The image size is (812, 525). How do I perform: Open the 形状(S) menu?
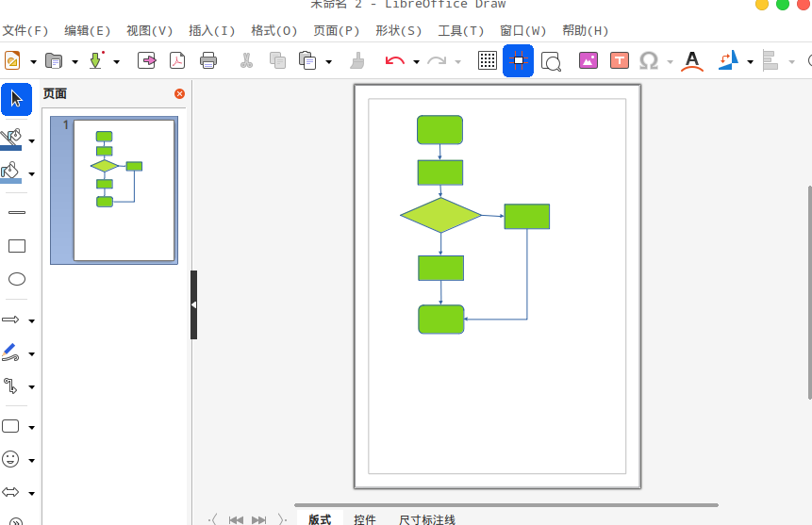(398, 30)
